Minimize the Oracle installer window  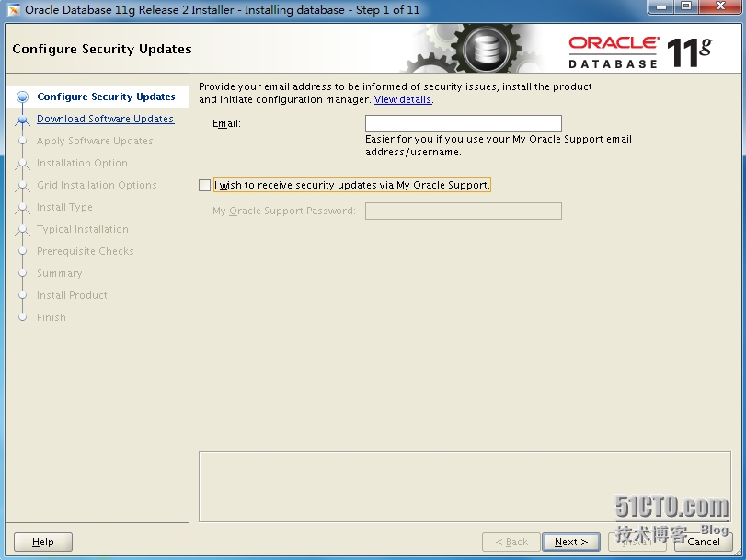coord(661,6)
